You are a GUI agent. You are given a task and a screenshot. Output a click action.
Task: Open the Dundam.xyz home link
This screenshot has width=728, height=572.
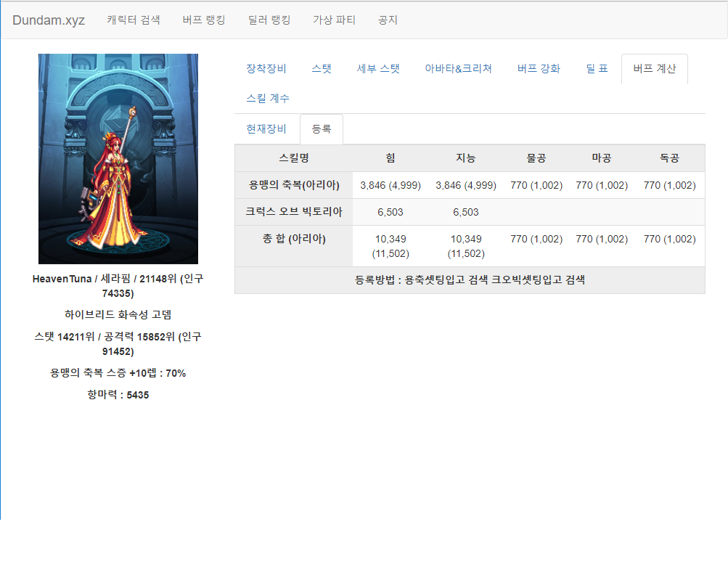pyautogui.click(x=49, y=20)
